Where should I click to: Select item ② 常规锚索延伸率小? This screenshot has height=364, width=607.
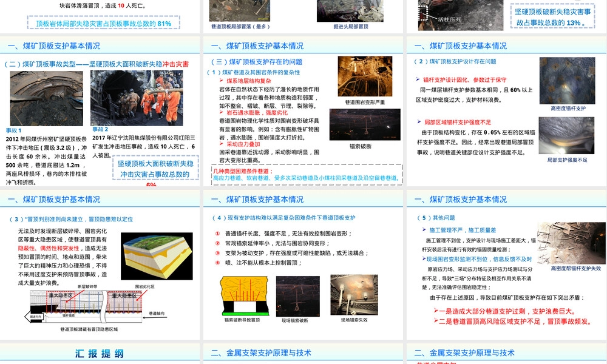click(x=277, y=243)
